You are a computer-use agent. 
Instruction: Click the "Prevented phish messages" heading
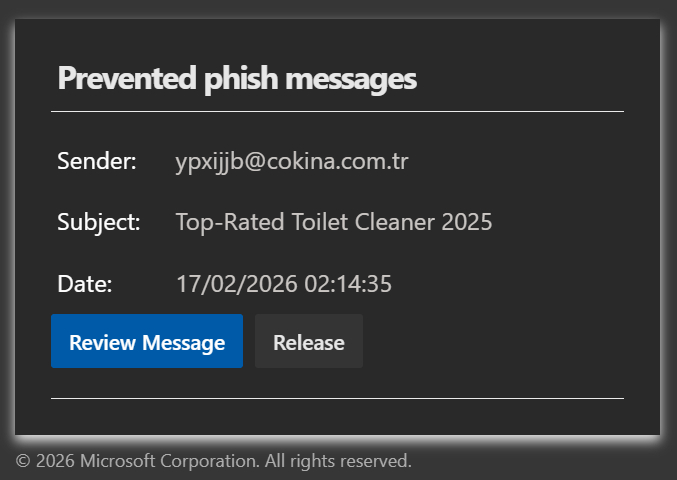coord(237,78)
